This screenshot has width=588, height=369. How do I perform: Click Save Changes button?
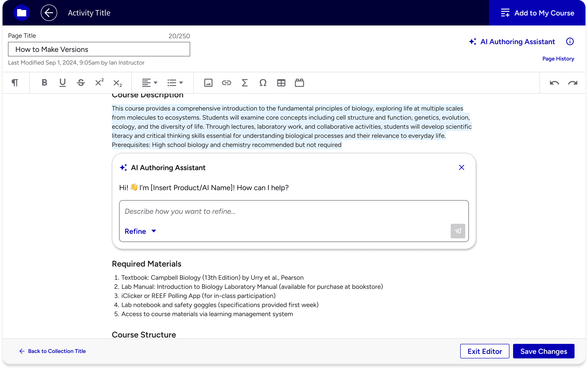tap(544, 351)
